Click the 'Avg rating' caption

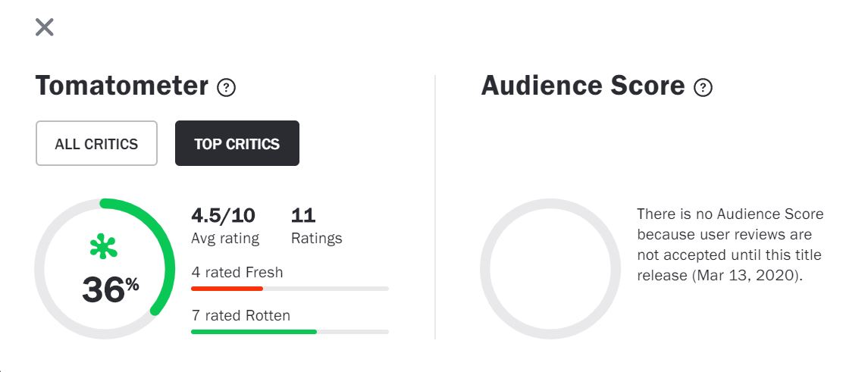(x=225, y=238)
